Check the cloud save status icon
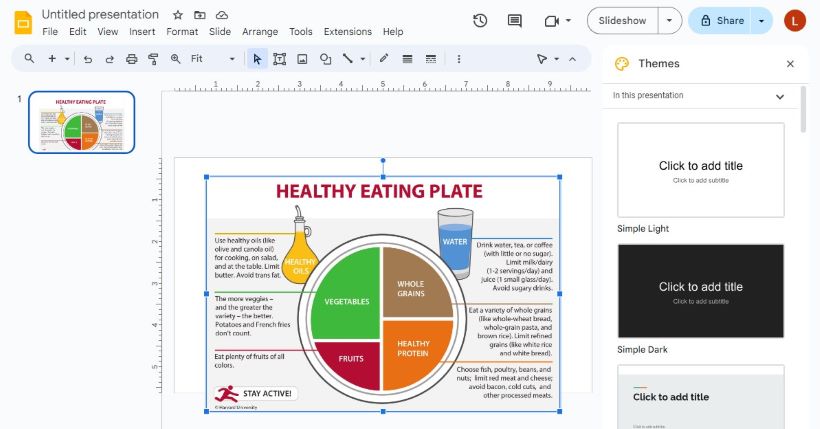 (x=222, y=15)
